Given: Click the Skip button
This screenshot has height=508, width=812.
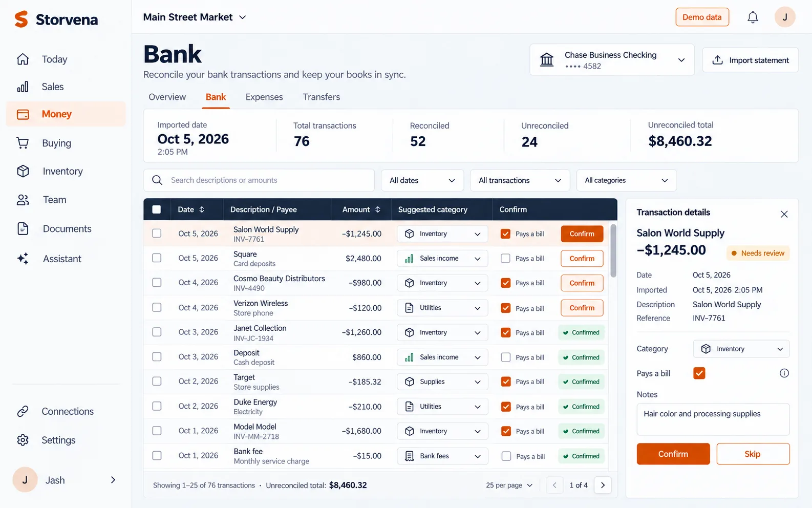Looking at the screenshot, I should [752, 454].
